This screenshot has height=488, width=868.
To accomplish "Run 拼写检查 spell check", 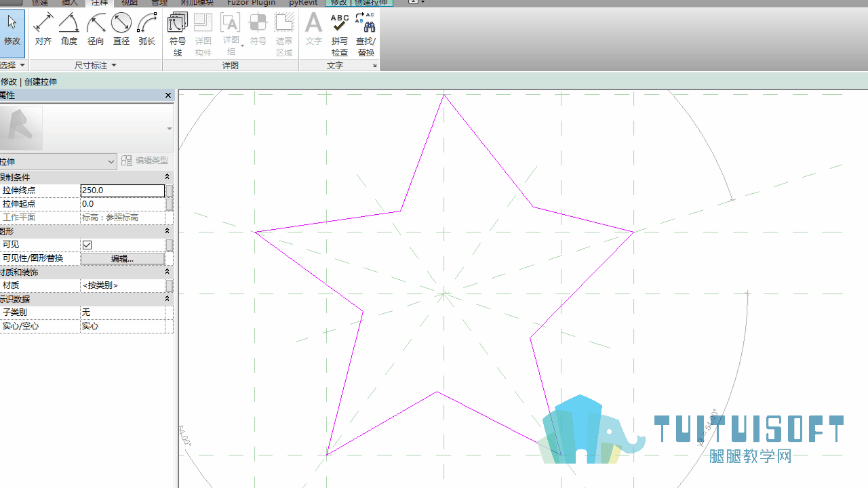I will (340, 34).
